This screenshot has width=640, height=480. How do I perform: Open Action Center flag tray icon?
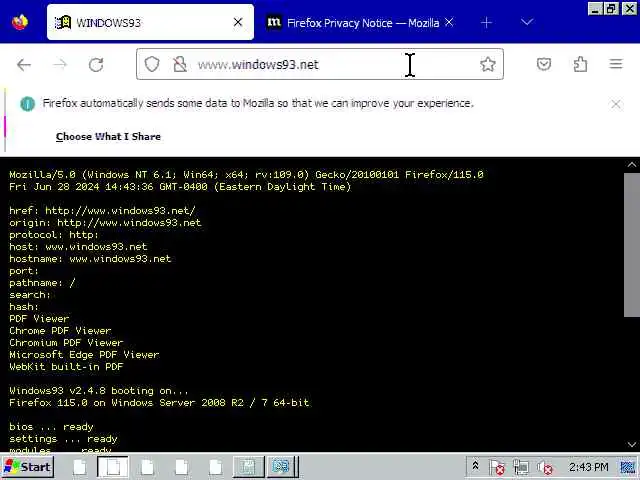click(497, 468)
